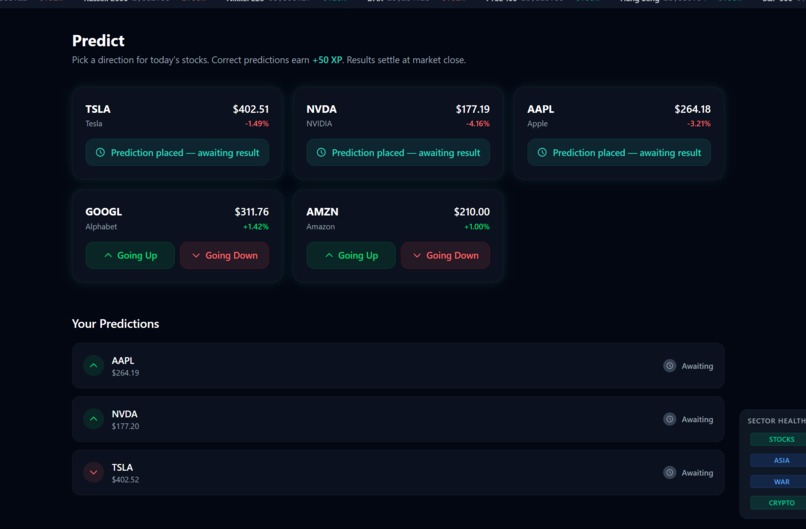Click TSLA ticker title in card

click(x=98, y=109)
